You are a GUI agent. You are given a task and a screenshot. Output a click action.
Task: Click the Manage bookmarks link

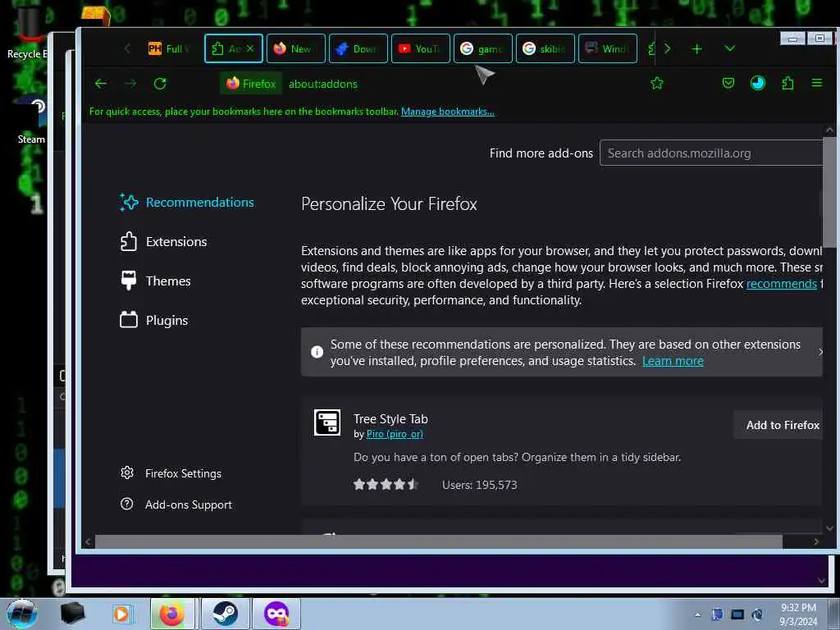coord(447,112)
